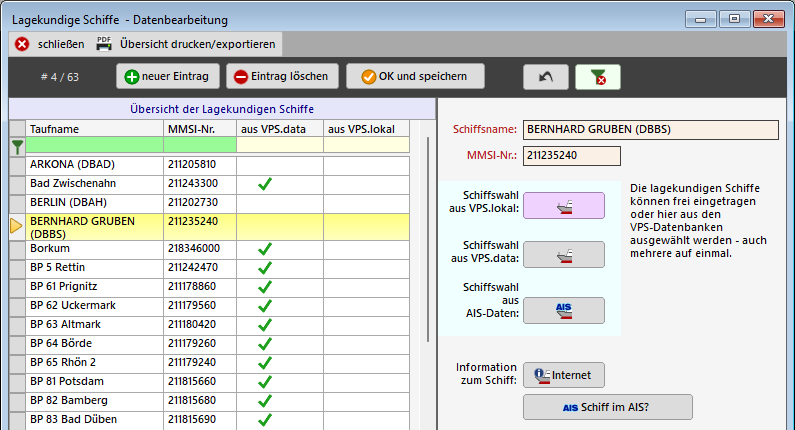Click the Taufname column header
795x430 pixels.
[x=94, y=129]
